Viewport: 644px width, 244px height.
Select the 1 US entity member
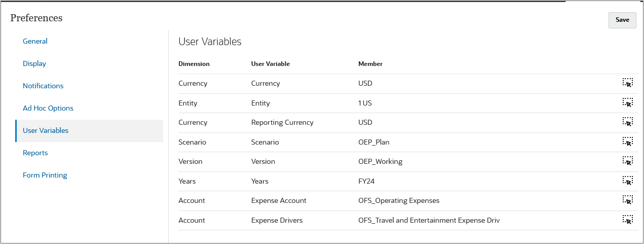pyautogui.click(x=365, y=103)
